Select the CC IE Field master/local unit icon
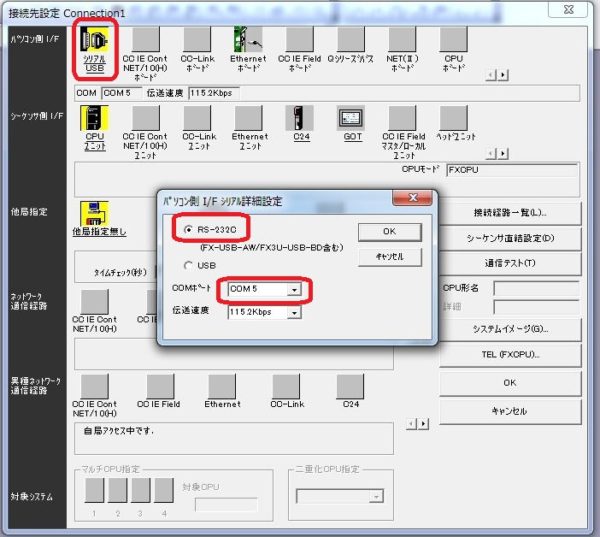The image size is (600, 537). pos(402,118)
